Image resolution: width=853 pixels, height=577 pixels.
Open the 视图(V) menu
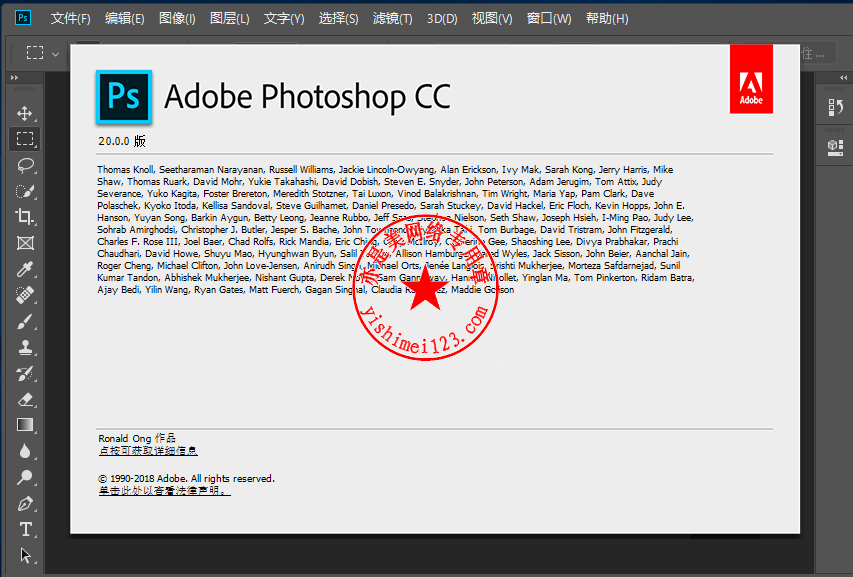492,18
